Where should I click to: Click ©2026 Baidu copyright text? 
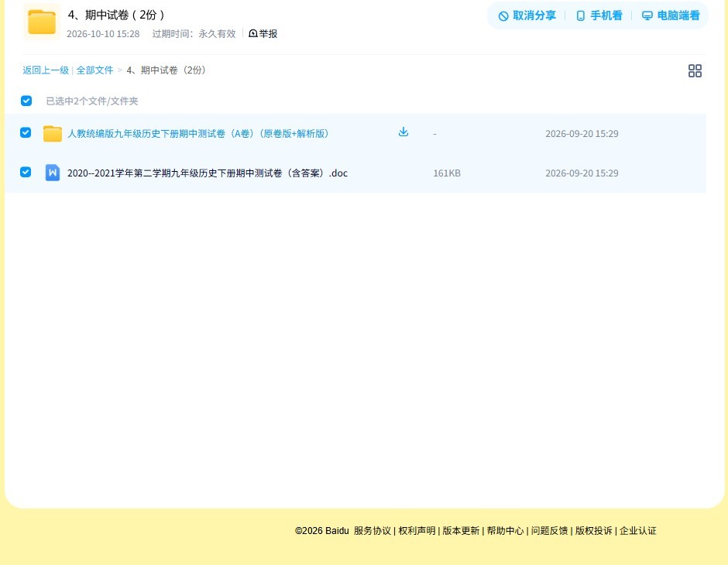(x=321, y=531)
